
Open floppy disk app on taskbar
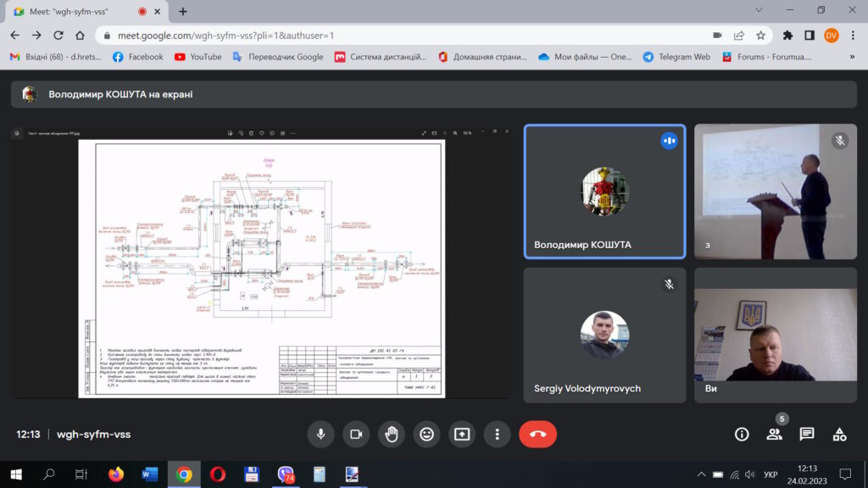click(252, 474)
